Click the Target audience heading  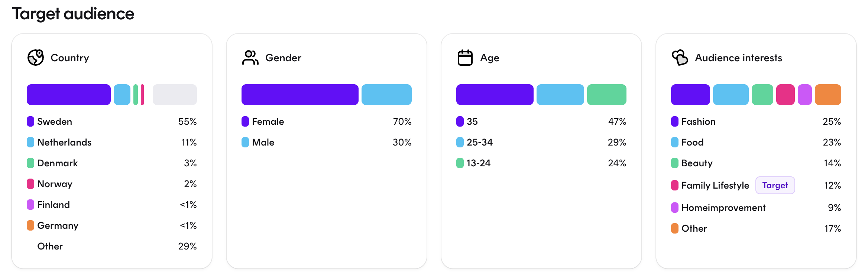tap(73, 14)
